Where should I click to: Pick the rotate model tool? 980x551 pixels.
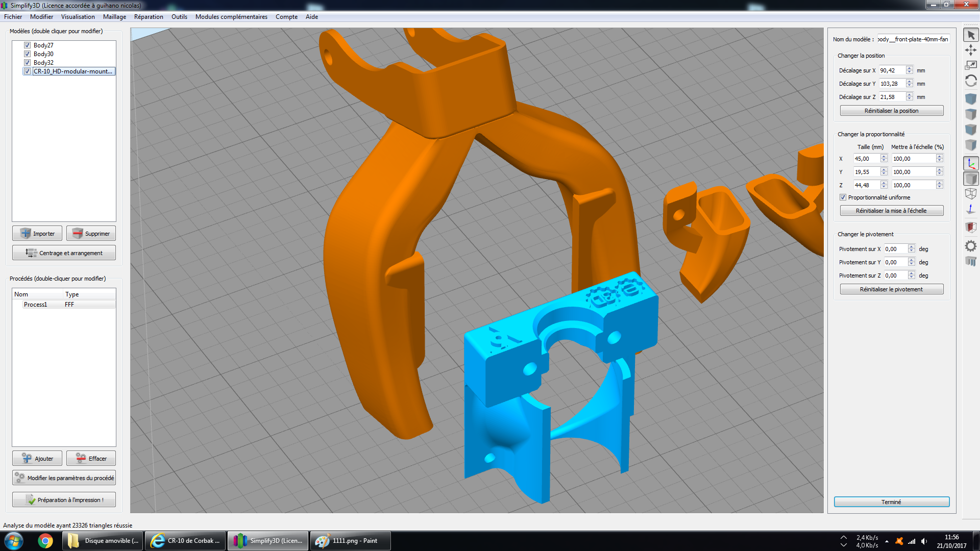click(971, 81)
